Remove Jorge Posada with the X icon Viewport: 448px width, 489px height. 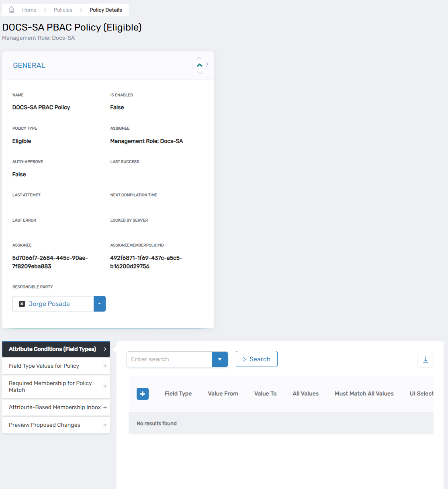click(x=22, y=304)
